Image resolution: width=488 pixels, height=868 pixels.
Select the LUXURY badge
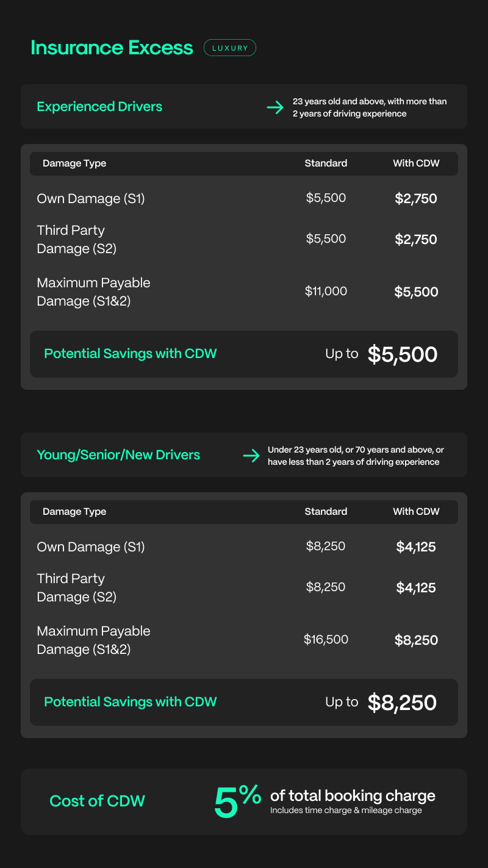point(230,48)
